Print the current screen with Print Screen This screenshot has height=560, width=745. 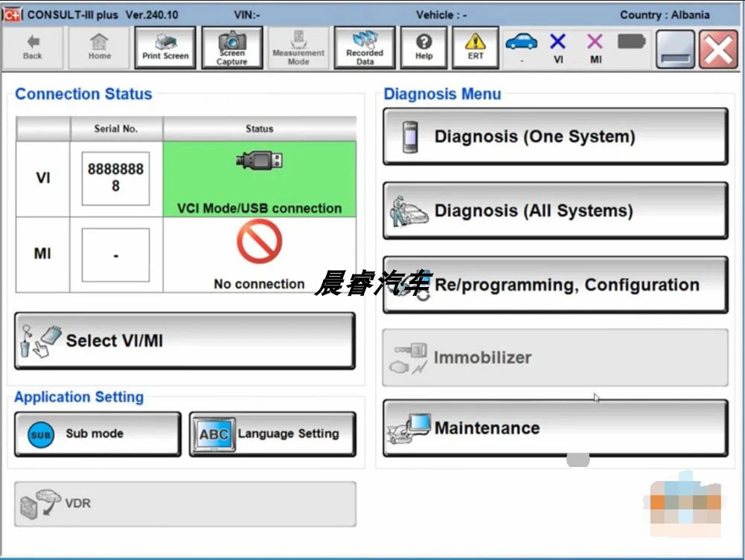tap(165, 48)
